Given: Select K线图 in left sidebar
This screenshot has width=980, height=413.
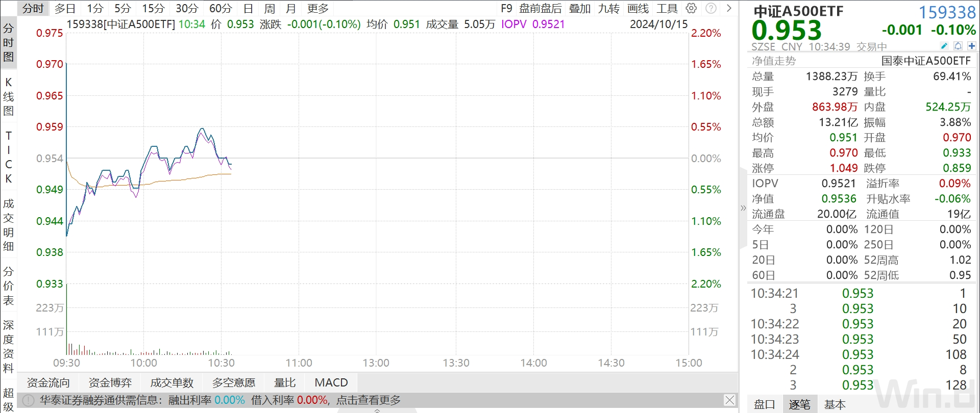Looking at the screenshot, I should click(x=8, y=96).
